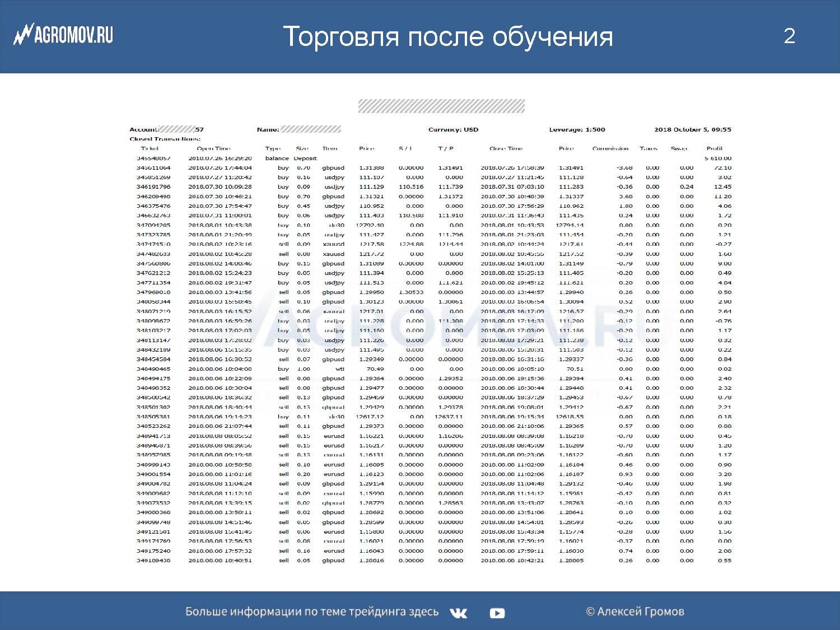Click the 'T / P' column header
Image resolution: width=840 pixels, height=630 pixels.
pyautogui.click(x=446, y=148)
